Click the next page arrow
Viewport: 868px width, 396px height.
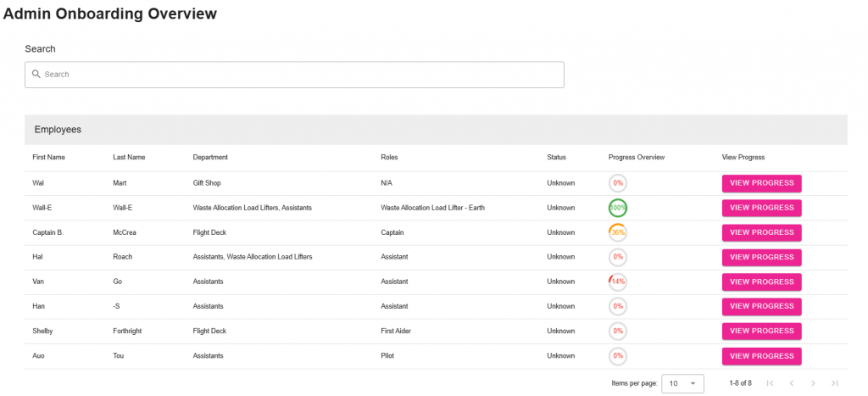814,383
